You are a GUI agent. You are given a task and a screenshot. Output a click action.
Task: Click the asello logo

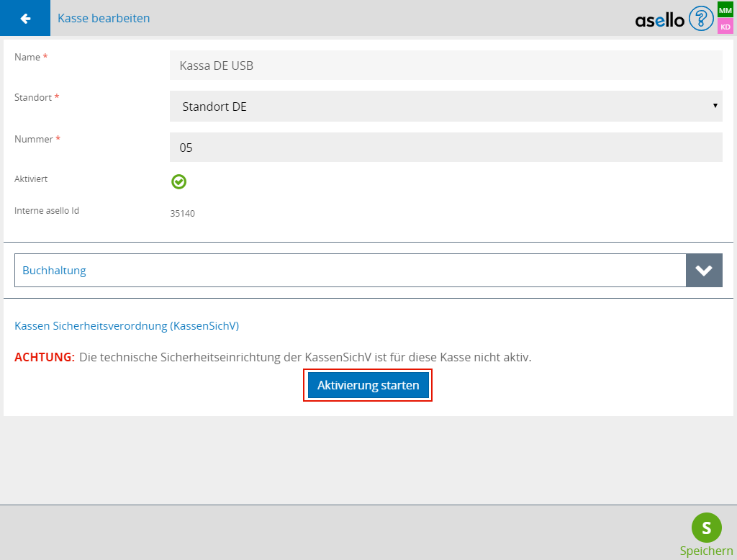(659, 20)
